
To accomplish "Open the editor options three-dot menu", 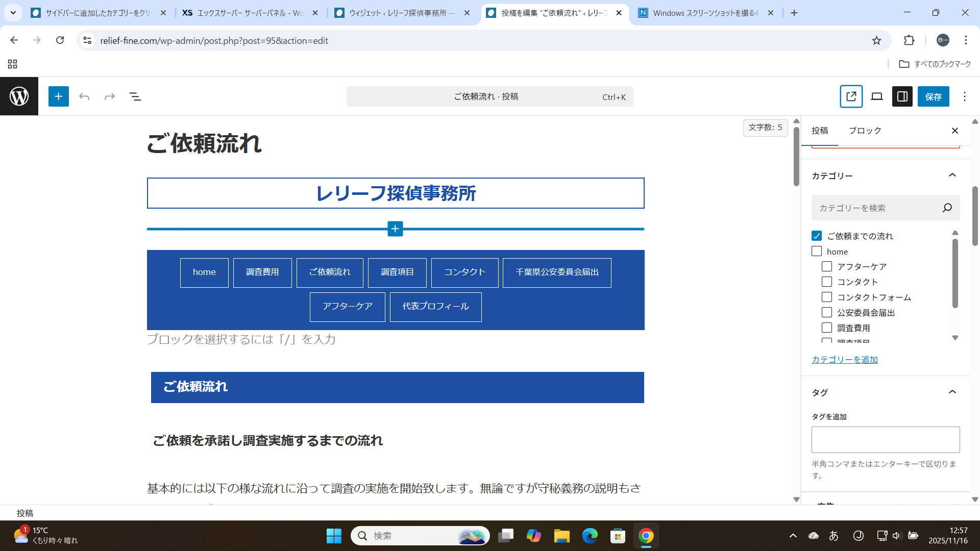I will pyautogui.click(x=964, y=96).
